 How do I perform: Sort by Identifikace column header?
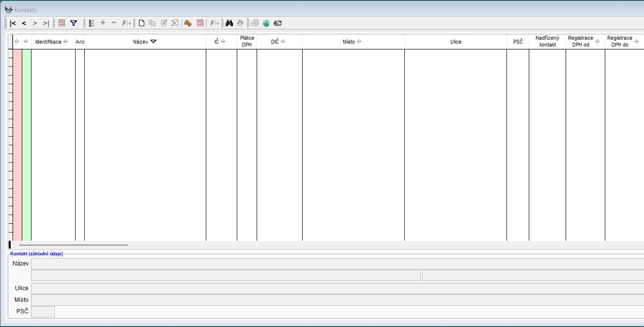pos(53,42)
